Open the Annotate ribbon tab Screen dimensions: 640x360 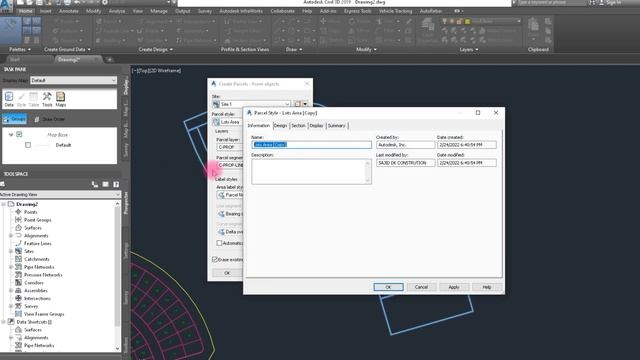(x=69, y=11)
